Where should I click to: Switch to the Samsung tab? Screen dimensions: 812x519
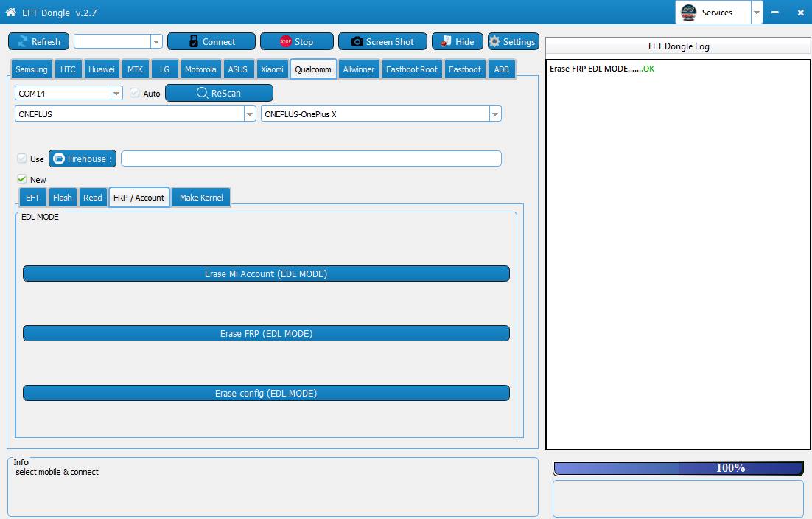[31, 69]
